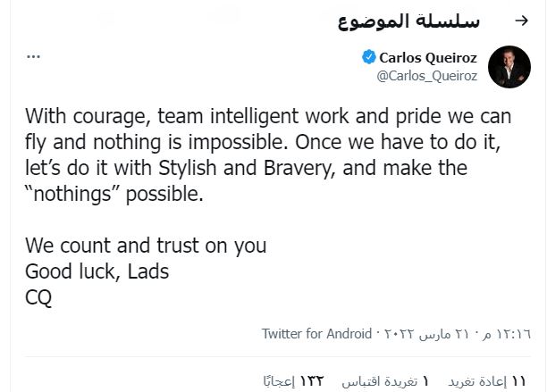
Task: Click the "Good luck, Lads" line
Action: pos(97,271)
